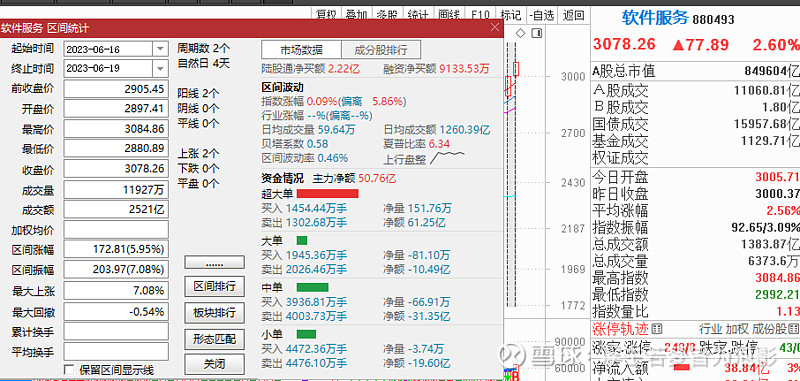Image resolution: width=800 pixels, height=381 pixels.
Task: Enable the 保留区间显示线 checkbox
Action: pos(69,369)
